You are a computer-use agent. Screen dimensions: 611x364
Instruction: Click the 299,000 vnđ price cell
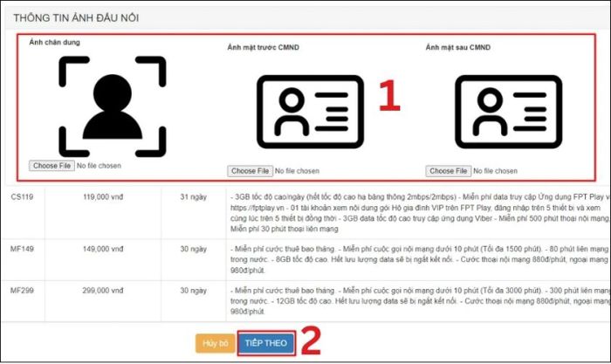(x=103, y=291)
